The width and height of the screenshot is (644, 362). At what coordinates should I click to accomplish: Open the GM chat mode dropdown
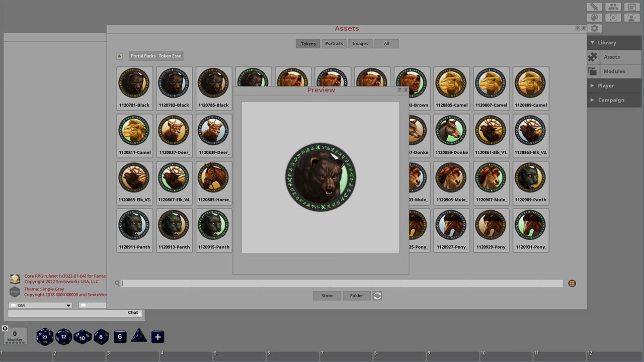pyautogui.click(x=40, y=305)
